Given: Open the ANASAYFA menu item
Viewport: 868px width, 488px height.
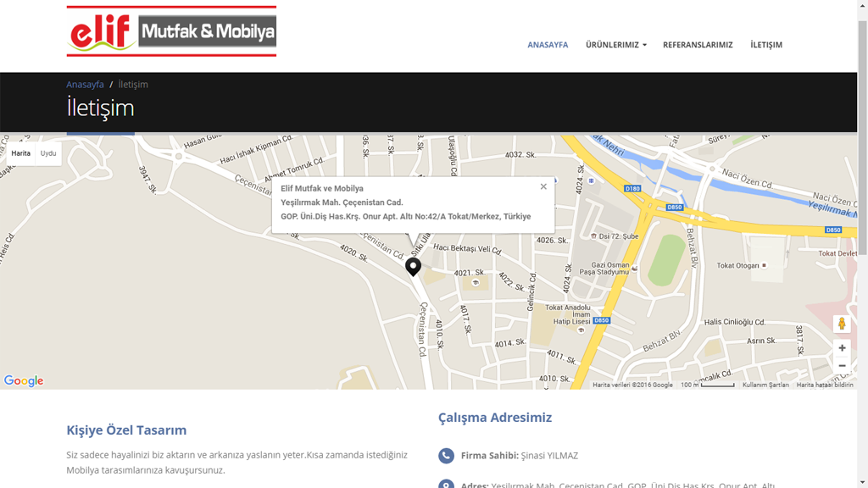Looking at the screenshot, I should pyautogui.click(x=548, y=45).
